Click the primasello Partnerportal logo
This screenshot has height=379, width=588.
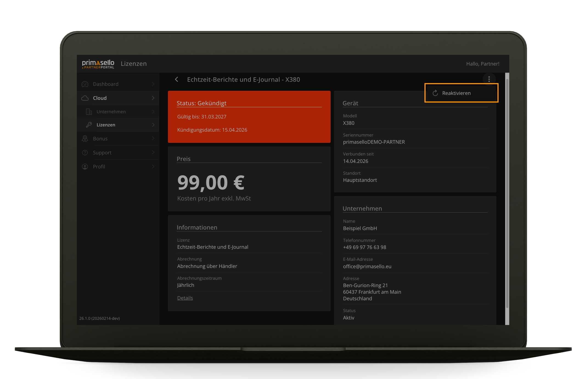98,64
